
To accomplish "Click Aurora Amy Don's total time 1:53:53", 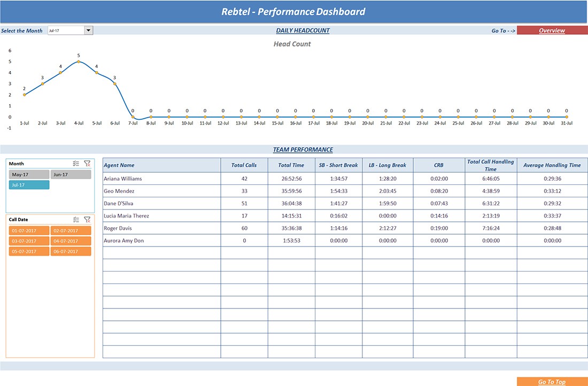I will (x=291, y=241).
